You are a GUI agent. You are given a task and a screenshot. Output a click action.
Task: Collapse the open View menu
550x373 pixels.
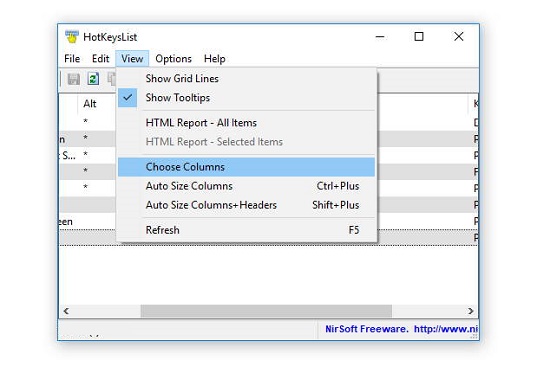coord(132,59)
